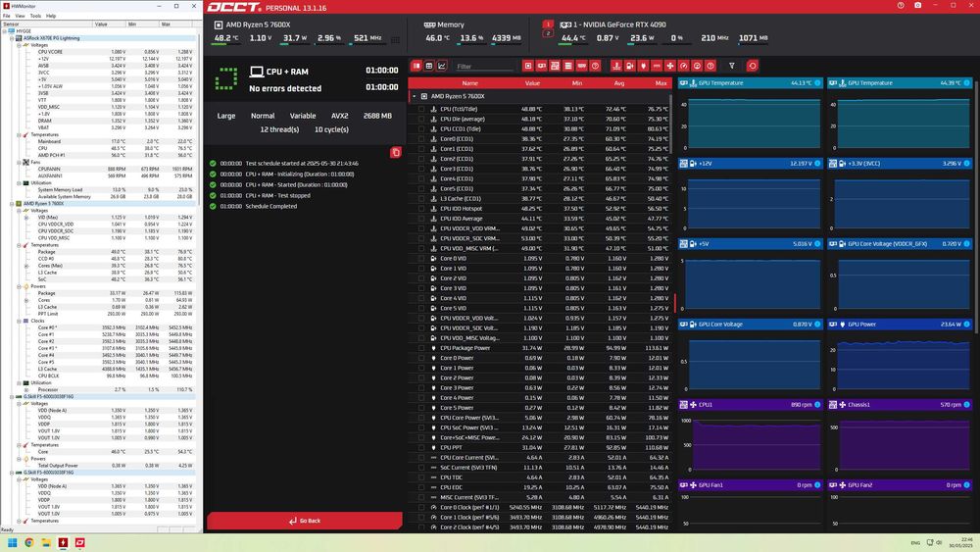Switch OCCT monitoring to split table-and-graph view
Screen dimensions: 980x552
pos(416,66)
